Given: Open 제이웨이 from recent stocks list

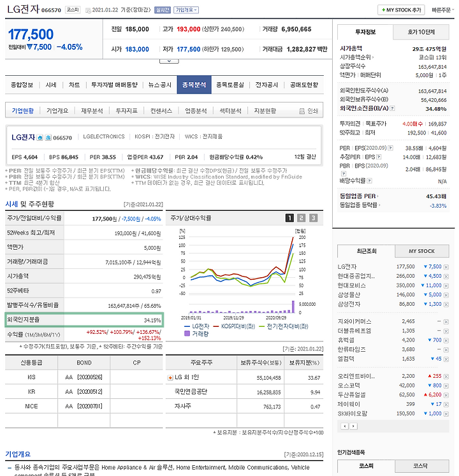Looking at the screenshot, I should click(x=349, y=405).
